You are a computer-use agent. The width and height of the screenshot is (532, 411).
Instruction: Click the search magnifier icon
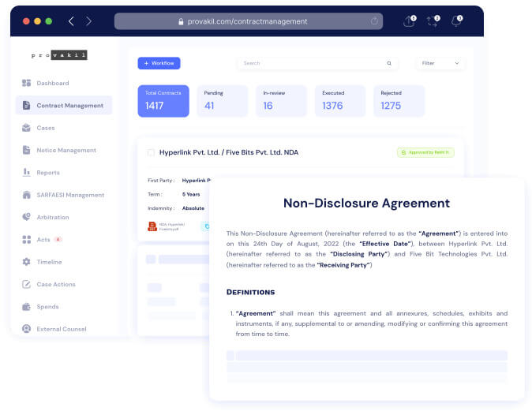point(389,63)
